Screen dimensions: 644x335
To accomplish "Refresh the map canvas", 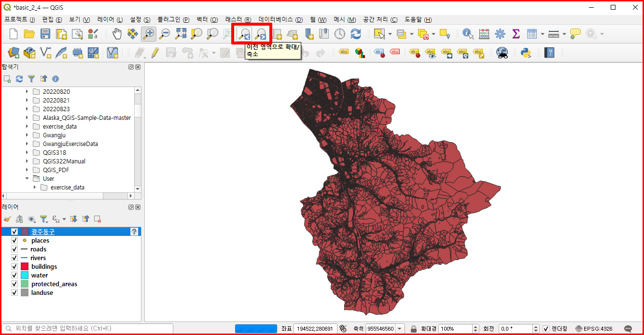I will (356, 34).
